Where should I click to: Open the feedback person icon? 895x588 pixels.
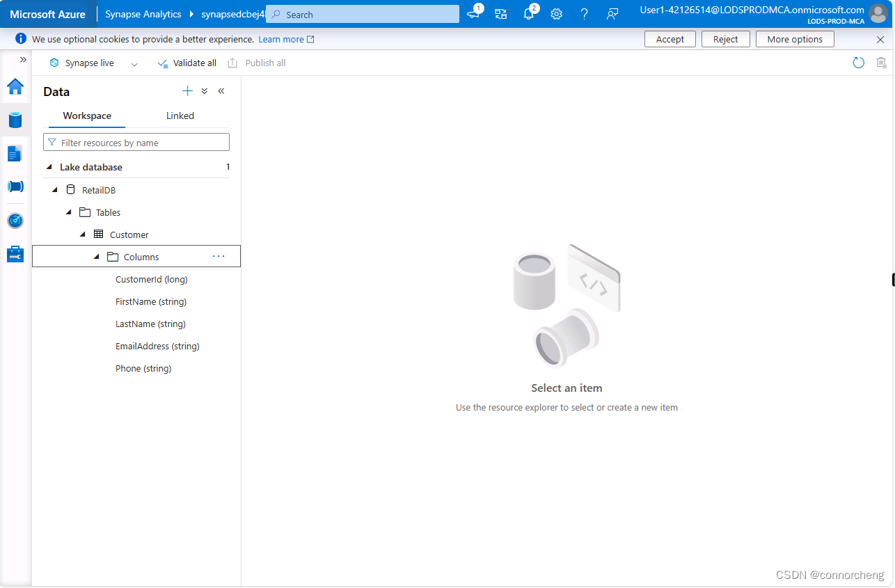click(x=612, y=14)
